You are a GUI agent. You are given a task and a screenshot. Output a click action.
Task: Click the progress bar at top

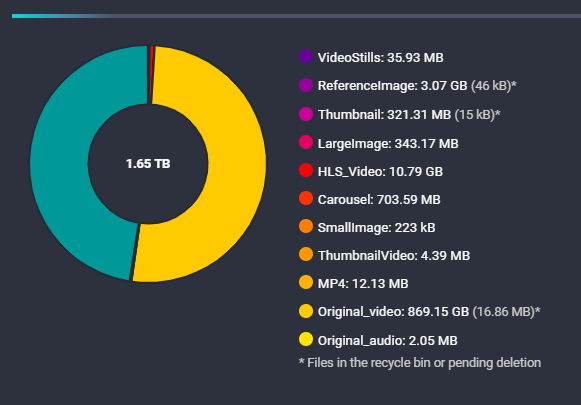point(296,16)
